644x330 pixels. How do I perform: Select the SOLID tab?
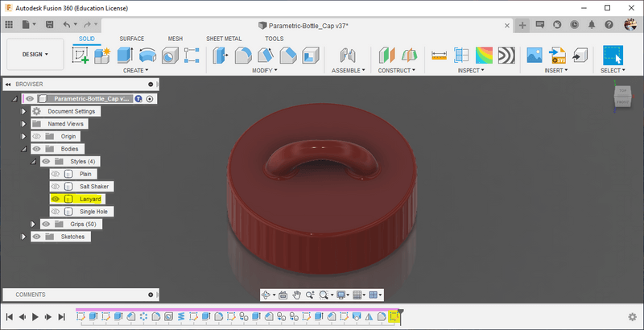(87, 39)
